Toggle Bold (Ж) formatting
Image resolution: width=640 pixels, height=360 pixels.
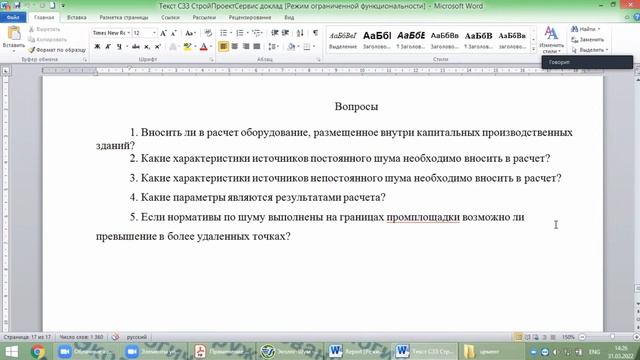[97, 47]
